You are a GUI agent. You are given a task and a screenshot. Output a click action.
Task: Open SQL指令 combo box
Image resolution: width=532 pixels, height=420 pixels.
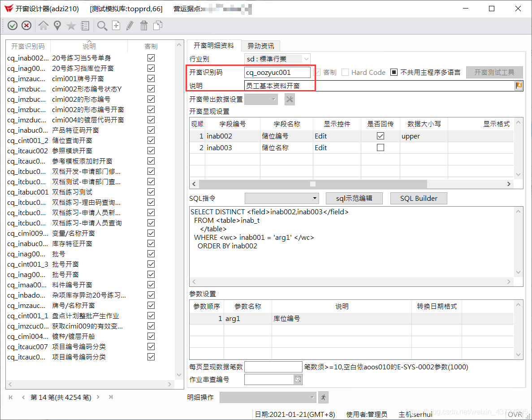[282, 199]
